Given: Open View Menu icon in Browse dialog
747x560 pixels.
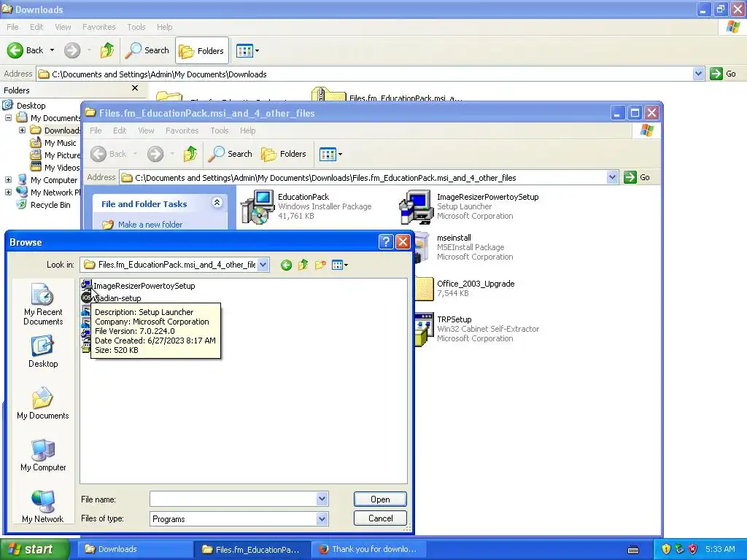Looking at the screenshot, I should point(340,265).
